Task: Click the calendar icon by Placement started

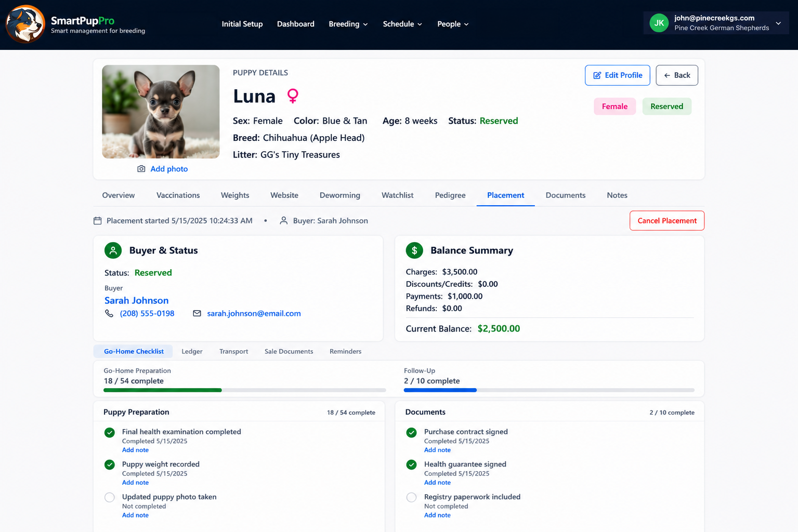Action: (x=97, y=221)
